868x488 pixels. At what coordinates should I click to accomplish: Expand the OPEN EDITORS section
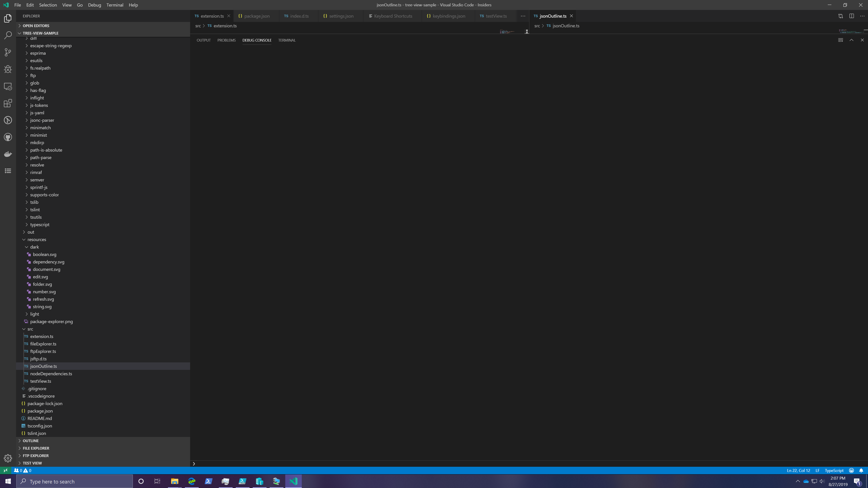point(103,26)
